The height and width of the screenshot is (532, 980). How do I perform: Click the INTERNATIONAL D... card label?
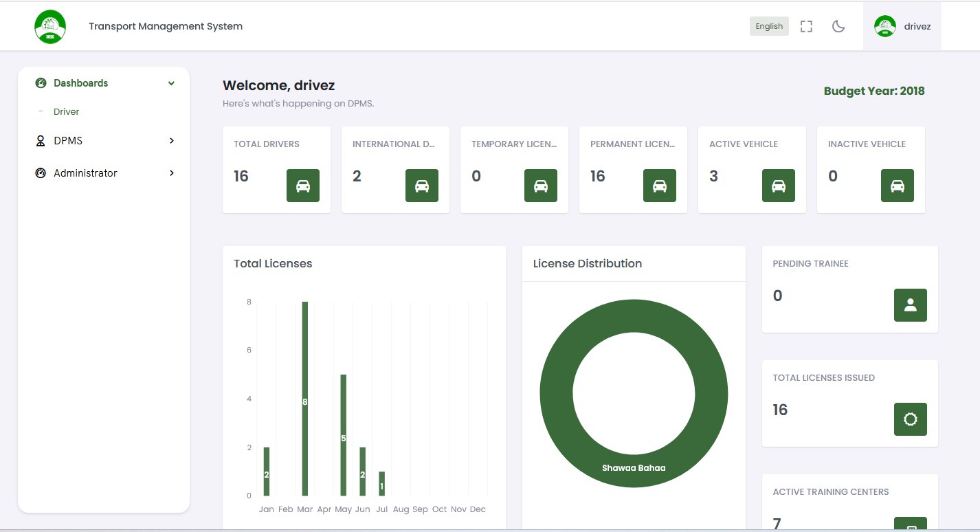click(394, 144)
